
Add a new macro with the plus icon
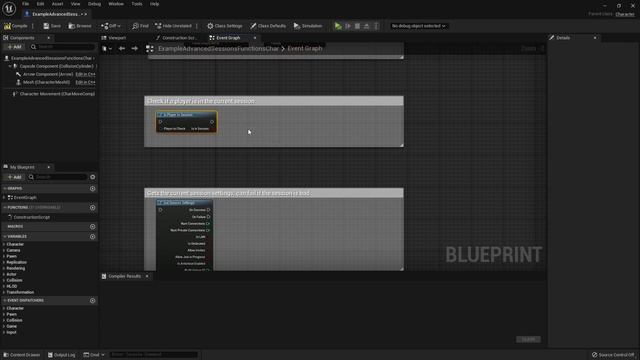(93, 227)
